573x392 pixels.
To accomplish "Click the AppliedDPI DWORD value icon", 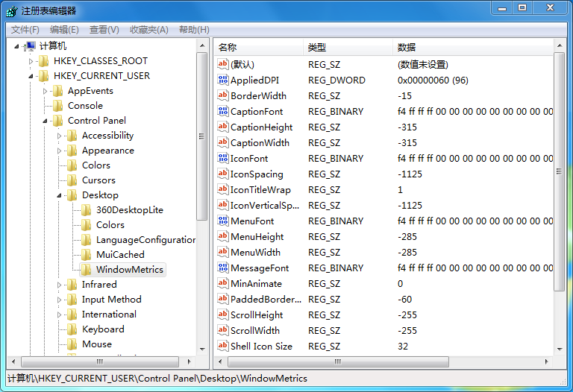I will (222, 80).
